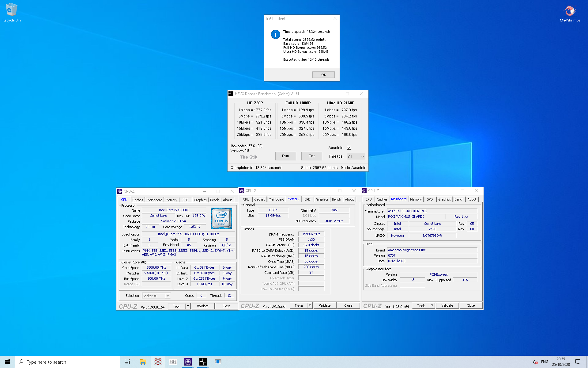
Task: Expand Tools arrow in right CPU-Z window
Action: tap(432, 305)
